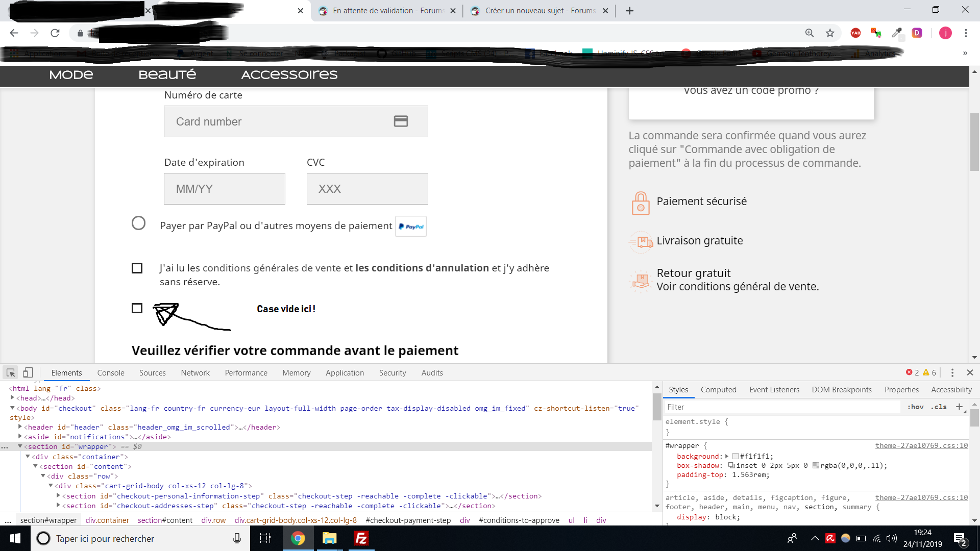This screenshot has height=551, width=980.
Task: Switch to the Console tab
Action: [x=111, y=373]
